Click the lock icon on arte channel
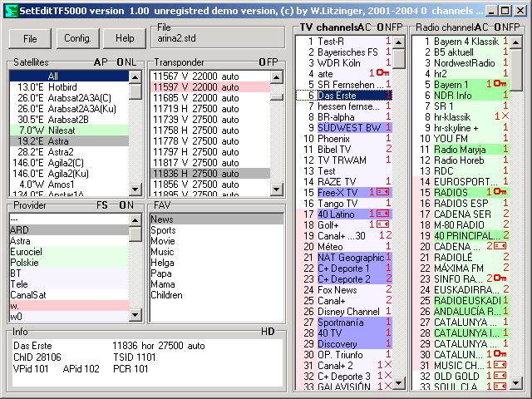This screenshot has height=399, width=532. click(382, 73)
